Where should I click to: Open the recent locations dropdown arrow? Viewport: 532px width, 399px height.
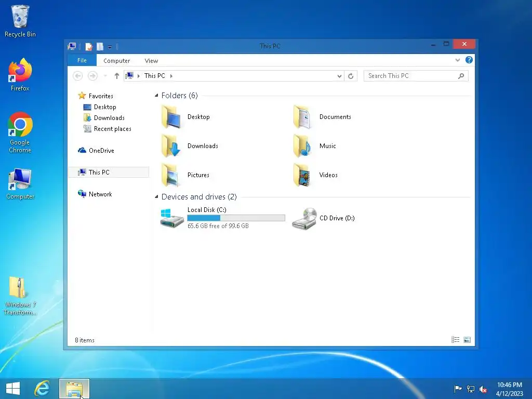(105, 76)
